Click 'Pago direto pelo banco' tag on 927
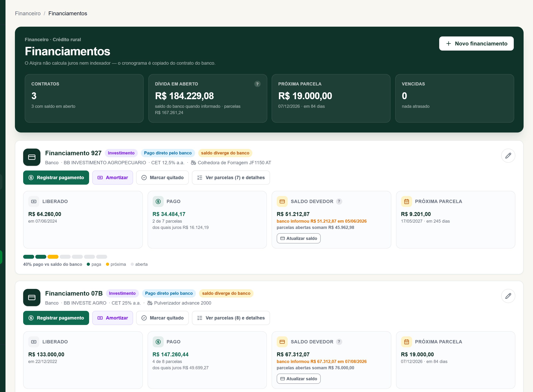This screenshot has height=392, width=533. pos(168,153)
